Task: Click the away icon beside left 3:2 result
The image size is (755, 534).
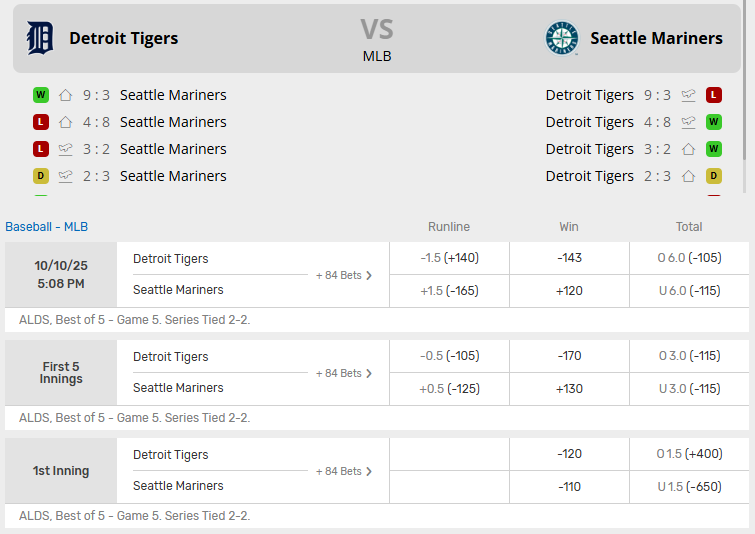Action: 66,149
